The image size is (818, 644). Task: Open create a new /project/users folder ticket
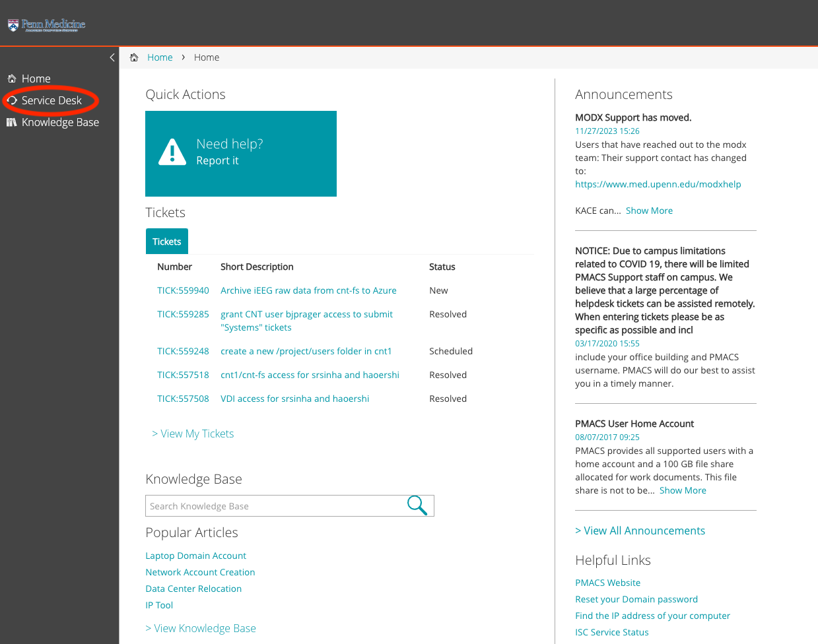(306, 351)
